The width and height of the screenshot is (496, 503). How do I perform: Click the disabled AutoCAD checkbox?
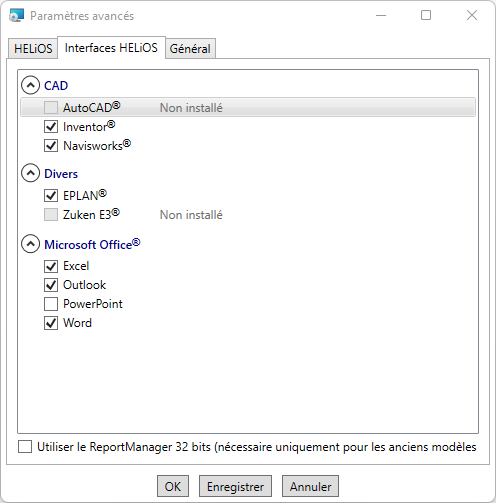[x=51, y=108]
